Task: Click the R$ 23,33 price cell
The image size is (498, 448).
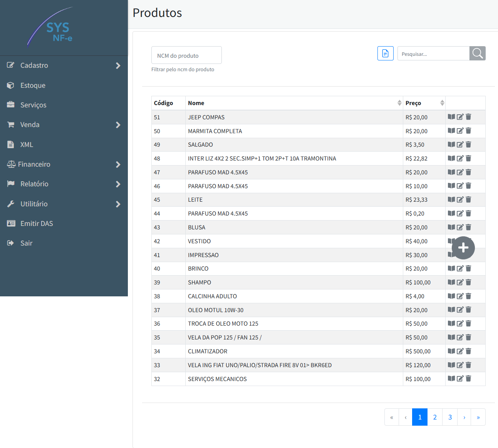Action: click(x=424, y=200)
